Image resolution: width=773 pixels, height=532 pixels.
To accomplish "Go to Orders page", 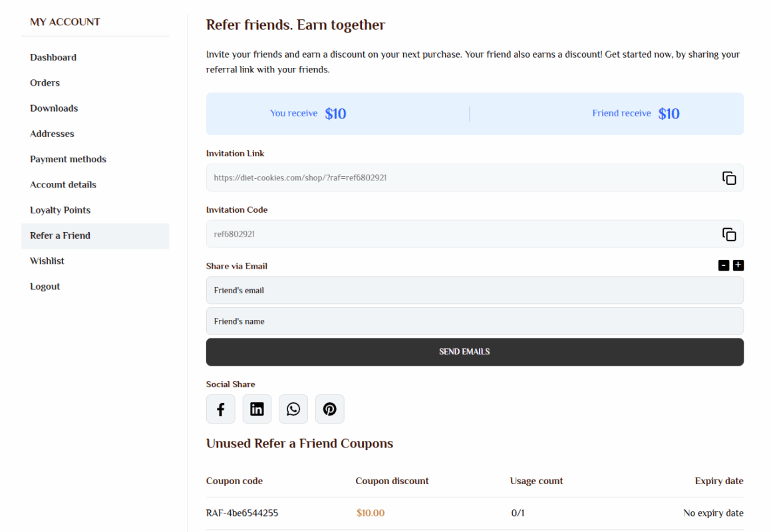I will (x=45, y=83).
